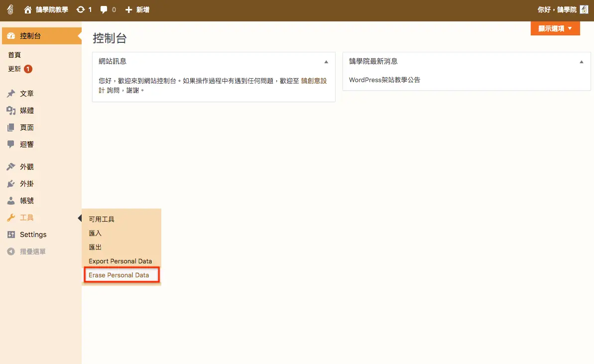Click the plus icon next to 新增
This screenshot has height=364, width=594.
coord(129,10)
